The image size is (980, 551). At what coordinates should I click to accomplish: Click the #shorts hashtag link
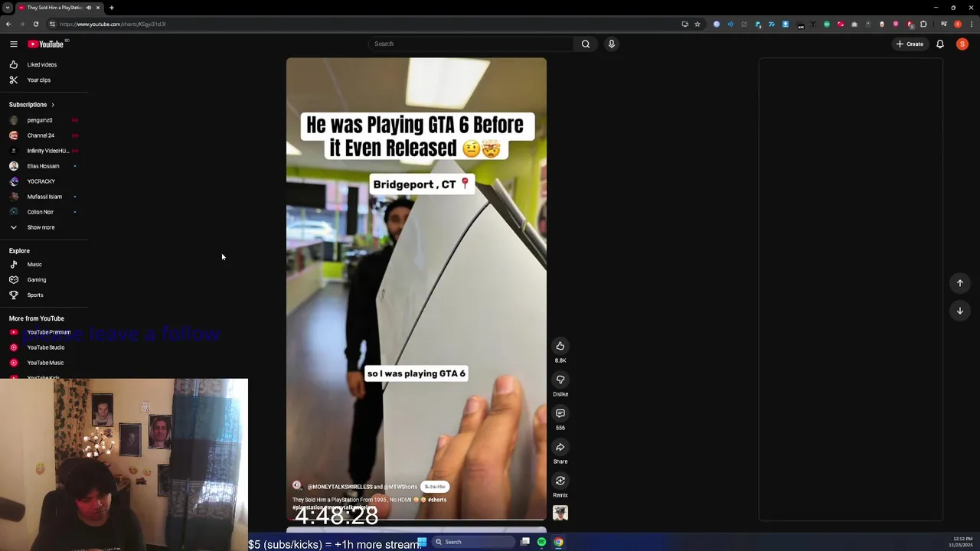pyautogui.click(x=437, y=500)
